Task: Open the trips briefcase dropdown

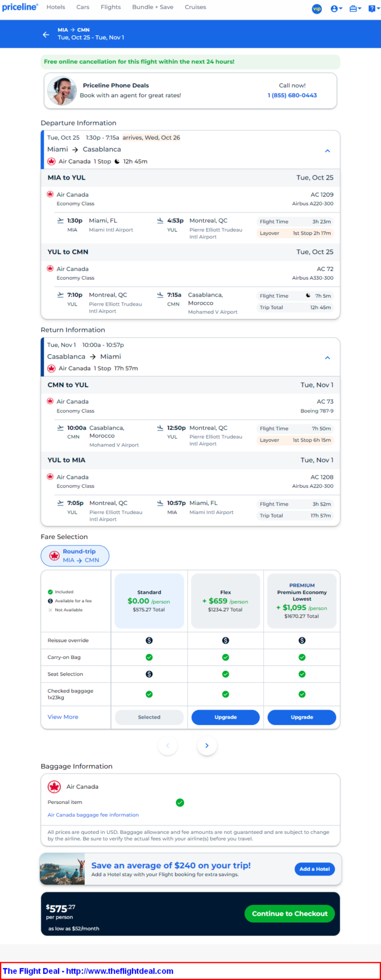Action: [x=355, y=9]
